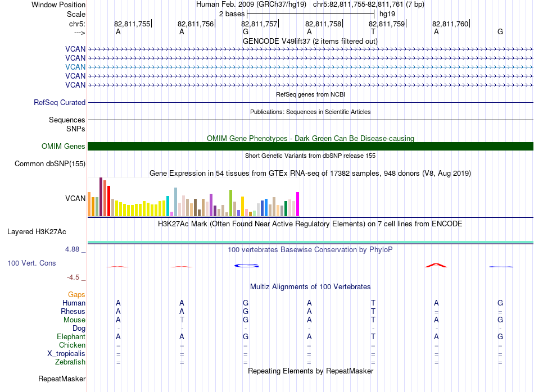Select the Human alignment row label
The width and height of the screenshot is (534, 392).
74,303
